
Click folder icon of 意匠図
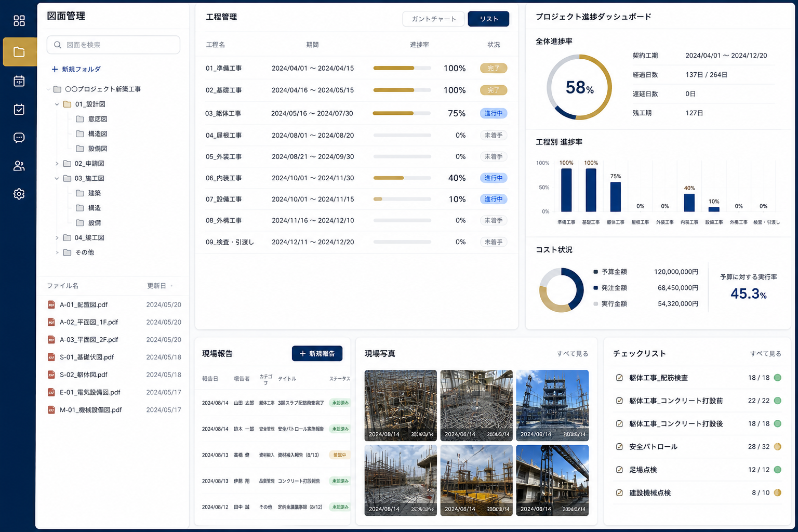click(x=80, y=119)
